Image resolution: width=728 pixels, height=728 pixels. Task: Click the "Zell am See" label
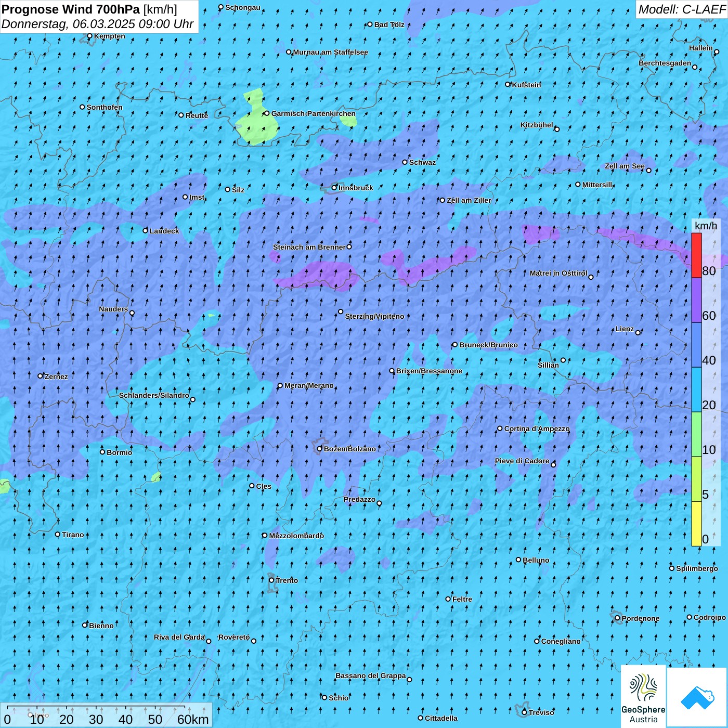click(x=625, y=166)
